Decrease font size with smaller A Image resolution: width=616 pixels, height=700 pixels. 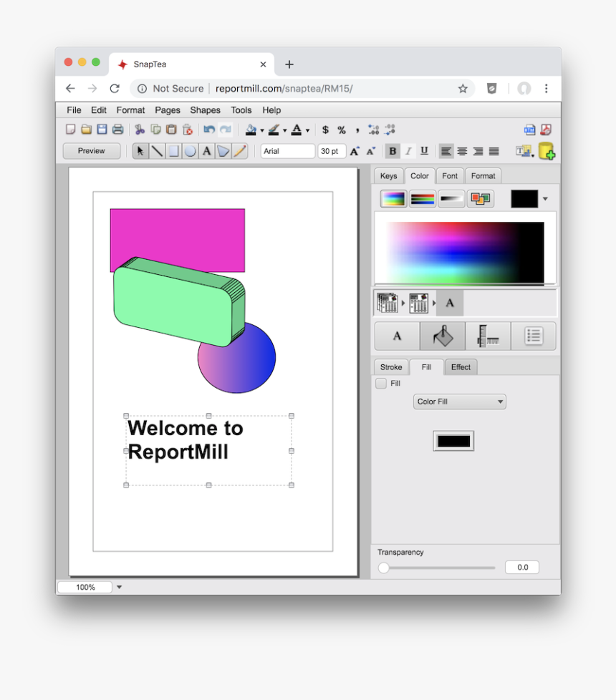pos(371,151)
